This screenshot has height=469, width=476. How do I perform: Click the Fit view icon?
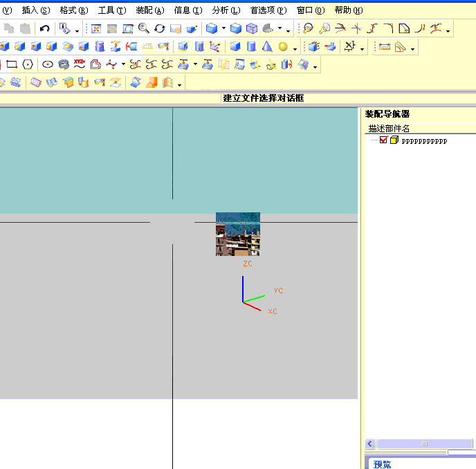pyautogui.click(x=96, y=29)
